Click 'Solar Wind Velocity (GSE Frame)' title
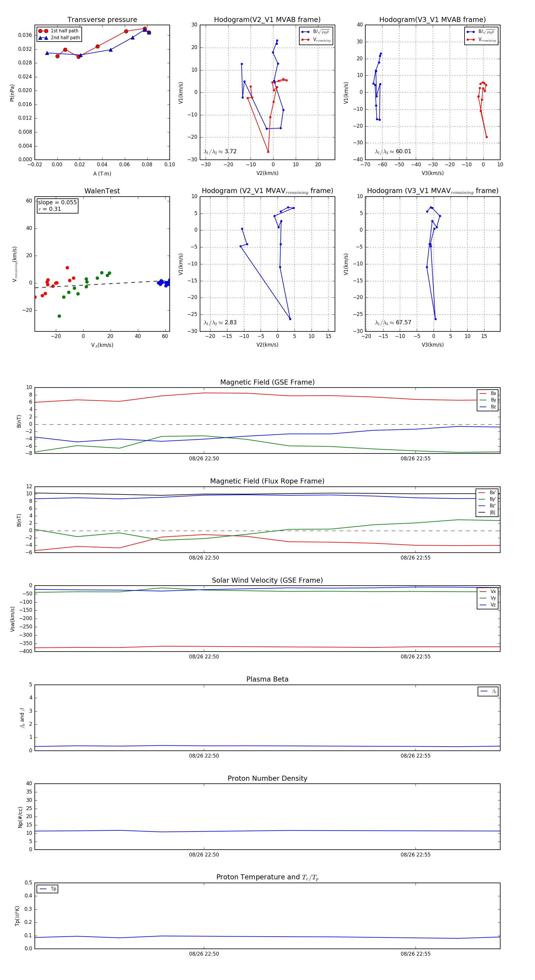This screenshot has width=535, height=980. tap(267, 581)
